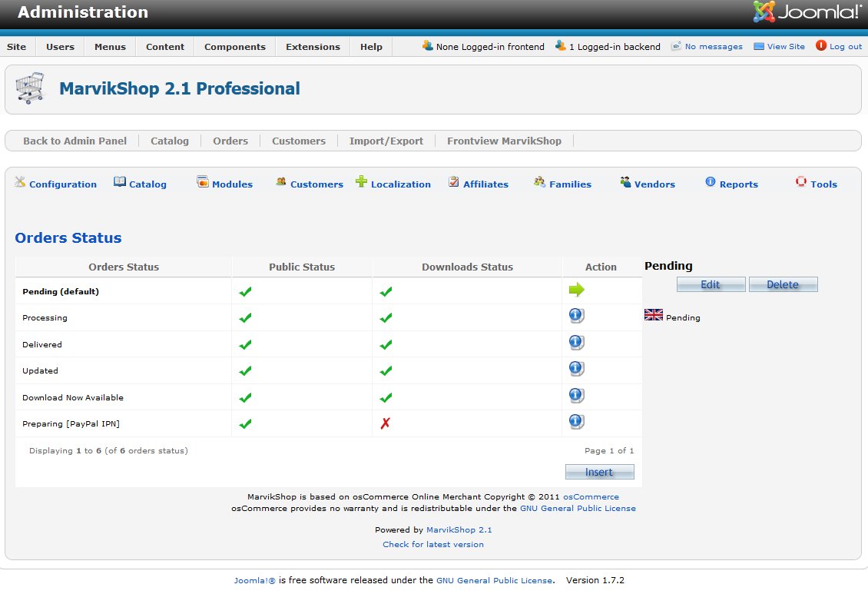
Task: Open the Import/Export tab
Action: (386, 141)
